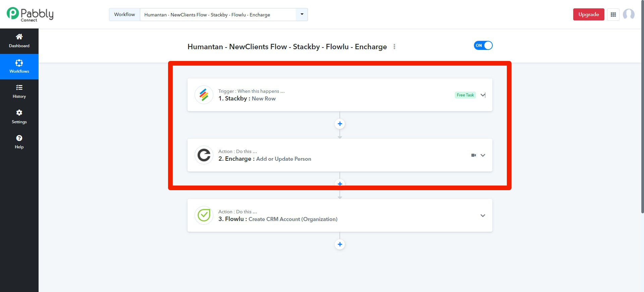Click "Trigger : When this happens ..." text
The height and width of the screenshot is (292, 644).
(x=252, y=91)
